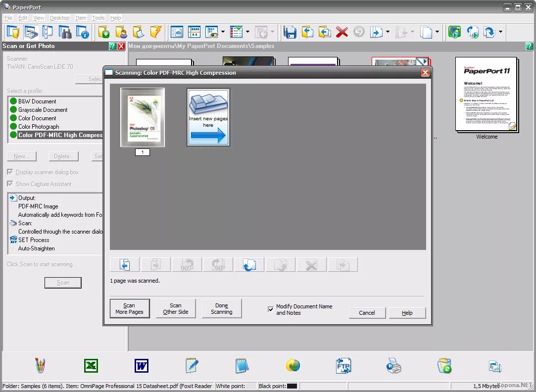Expand the filter list dropdown arrow
The image size is (536, 392).
[x=247, y=32]
